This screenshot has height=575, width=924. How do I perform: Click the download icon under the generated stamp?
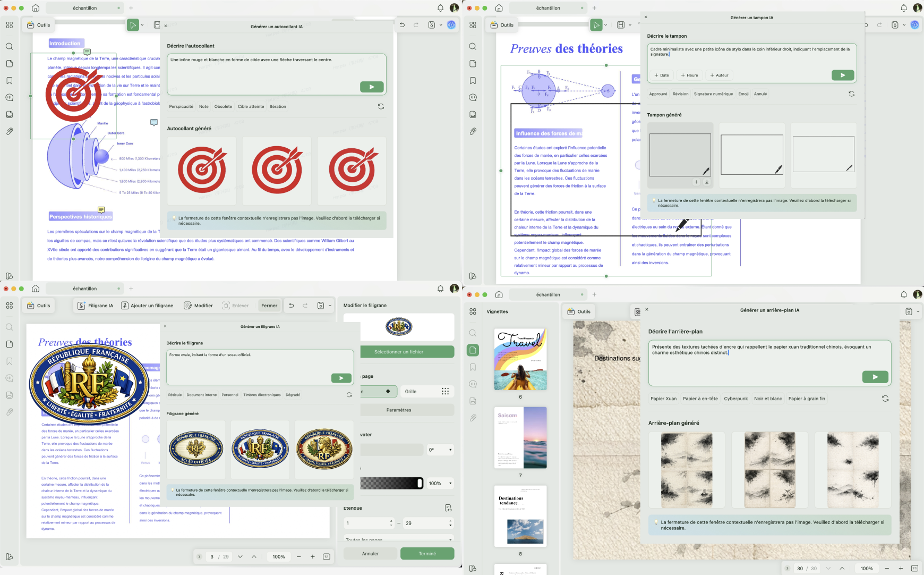707,182
